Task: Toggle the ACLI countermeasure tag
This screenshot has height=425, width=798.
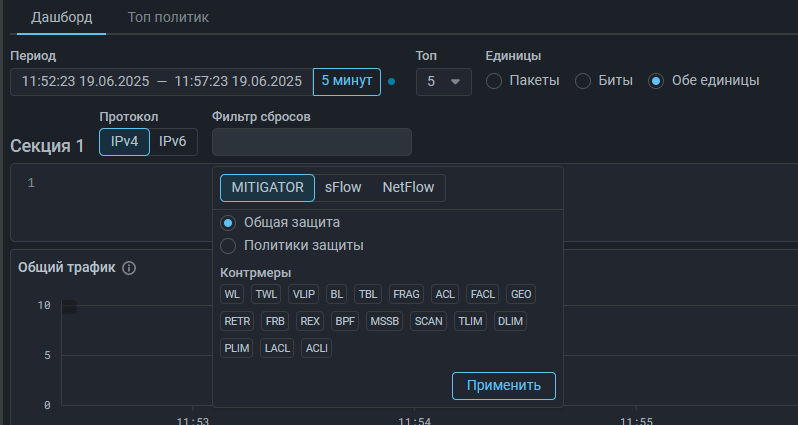Action: (x=316, y=348)
